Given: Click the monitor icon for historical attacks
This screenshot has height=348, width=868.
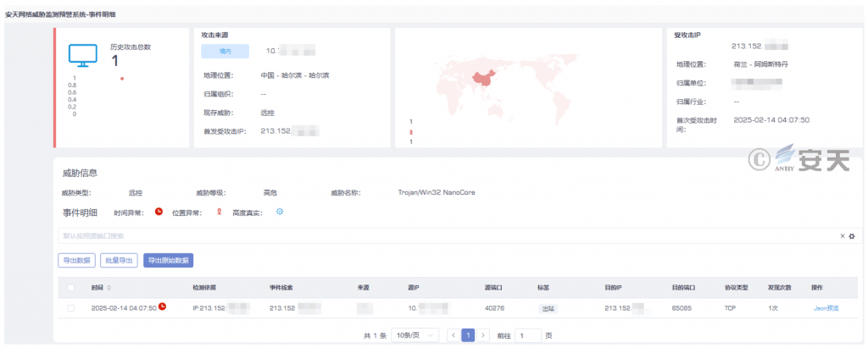Looking at the screenshot, I should 83,55.
